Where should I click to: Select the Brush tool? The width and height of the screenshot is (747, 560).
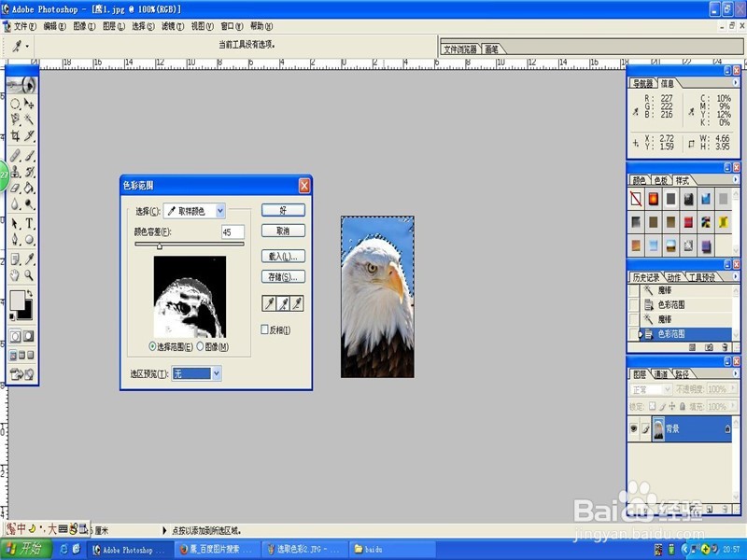tap(29, 155)
